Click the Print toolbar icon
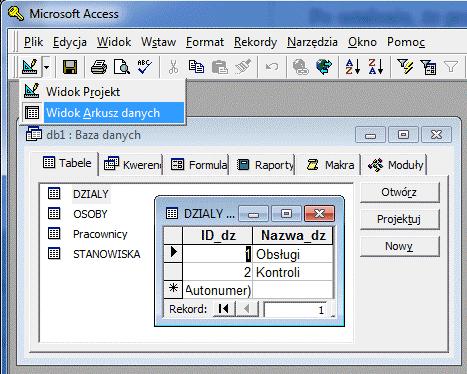Image resolution: width=467 pixels, height=374 pixels. click(x=99, y=67)
